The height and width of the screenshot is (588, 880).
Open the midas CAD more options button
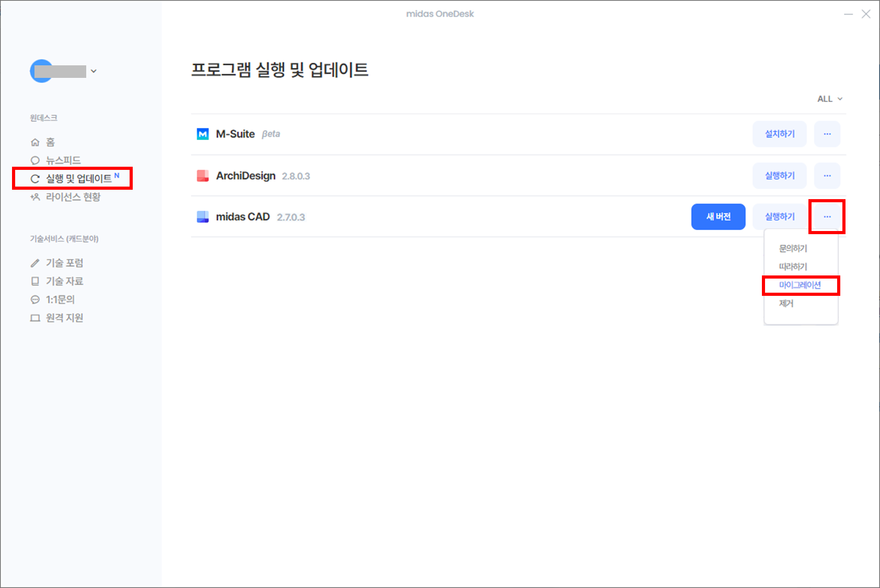(x=827, y=216)
